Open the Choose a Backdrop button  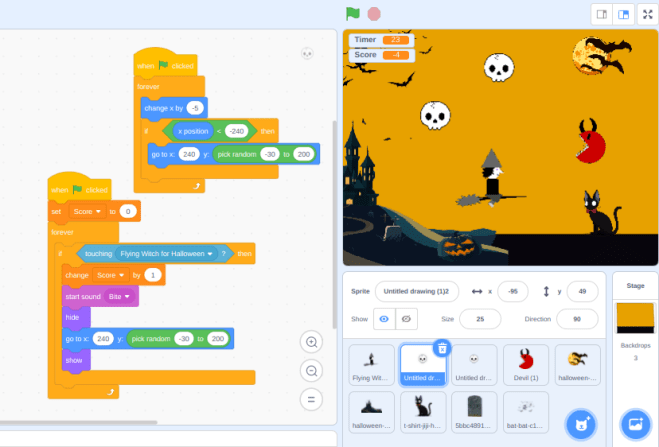click(x=634, y=424)
